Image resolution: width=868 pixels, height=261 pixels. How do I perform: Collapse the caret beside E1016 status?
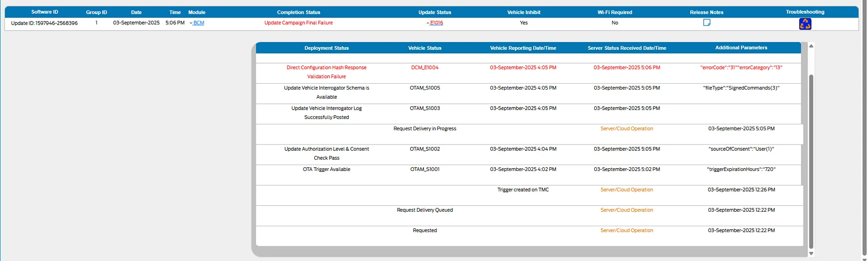point(428,23)
